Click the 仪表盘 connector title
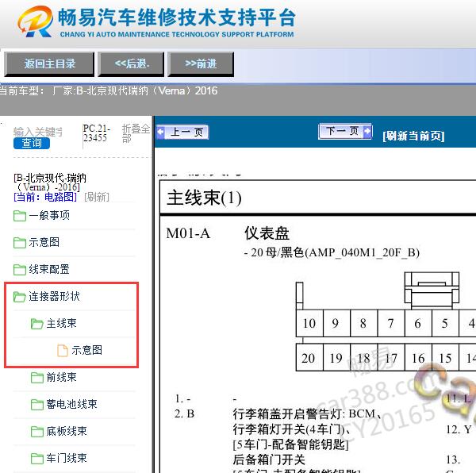This screenshot has width=476, height=473. 267,233
